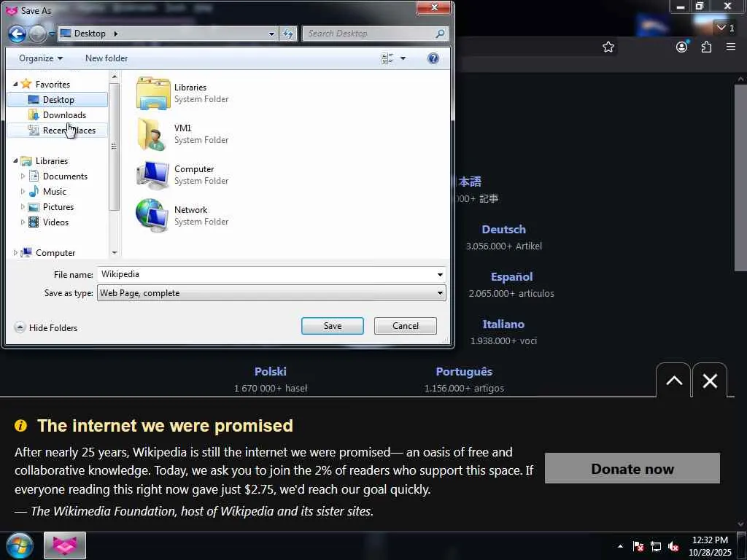This screenshot has width=747, height=560.
Task: Open the Deutsch Wikipedia link
Action: click(x=503, y=230)
